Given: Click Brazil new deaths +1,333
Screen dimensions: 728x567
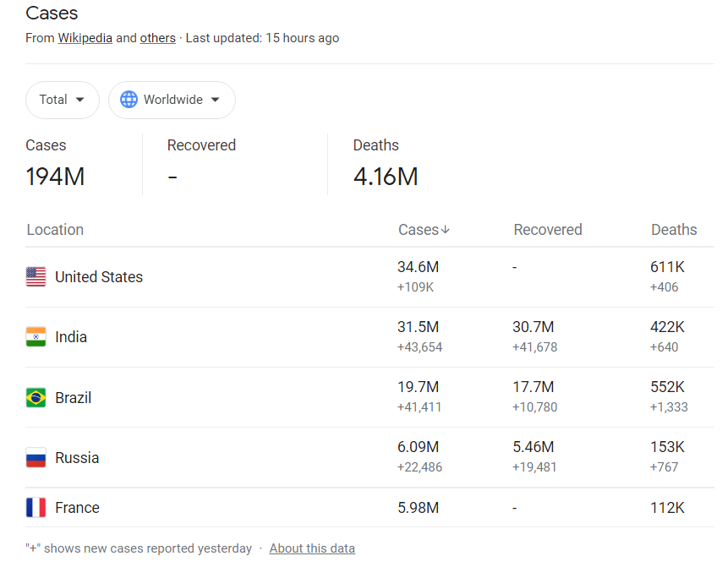Looking at the screenshot, I should [x=669, y=407].
